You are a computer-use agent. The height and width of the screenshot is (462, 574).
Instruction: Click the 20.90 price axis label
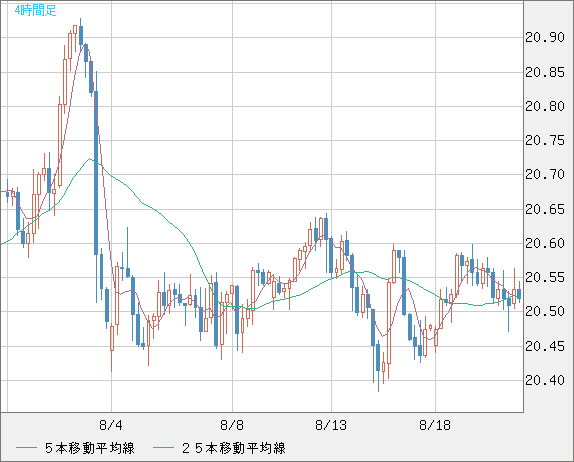pos(545,37)
